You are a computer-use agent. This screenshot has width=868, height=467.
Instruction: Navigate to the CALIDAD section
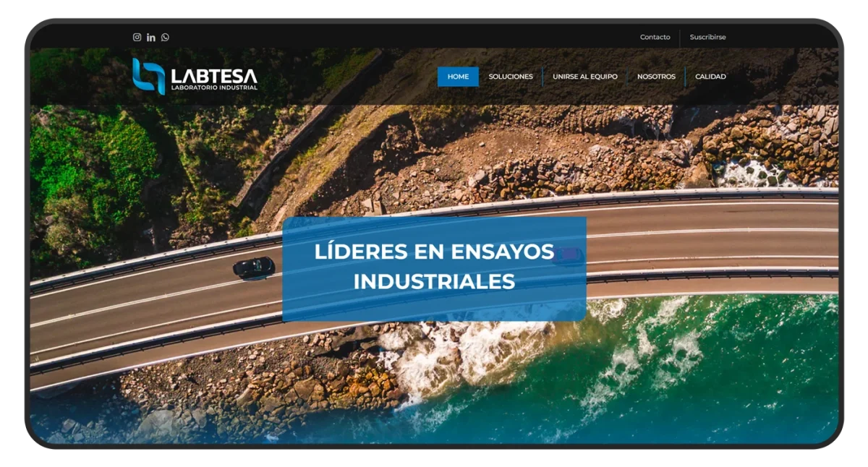(x=710, y=77)
